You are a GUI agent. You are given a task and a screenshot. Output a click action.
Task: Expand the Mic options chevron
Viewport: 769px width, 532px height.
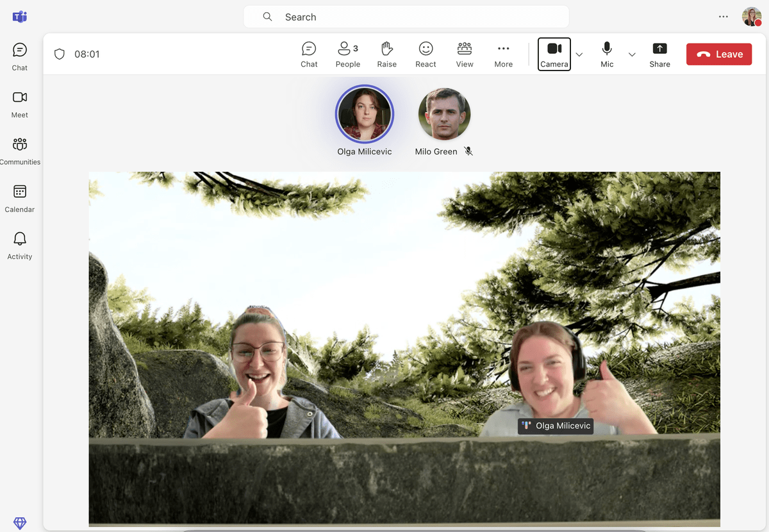632,54
